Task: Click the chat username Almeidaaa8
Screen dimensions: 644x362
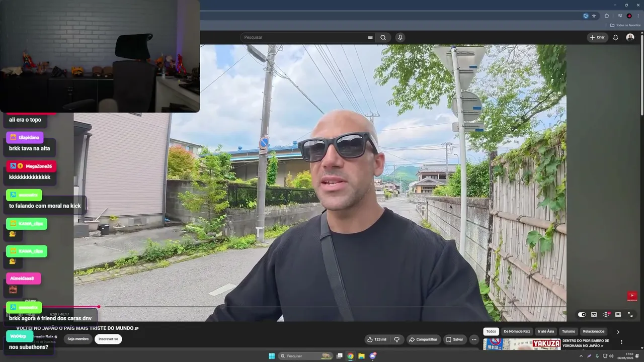Action: (22, 278)
